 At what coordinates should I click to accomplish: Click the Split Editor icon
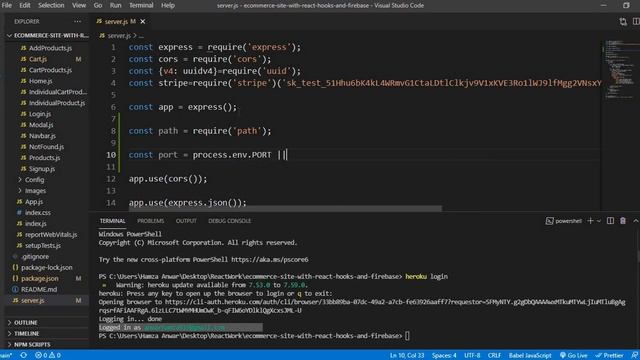pyautogui.click(x=636, y=22)
